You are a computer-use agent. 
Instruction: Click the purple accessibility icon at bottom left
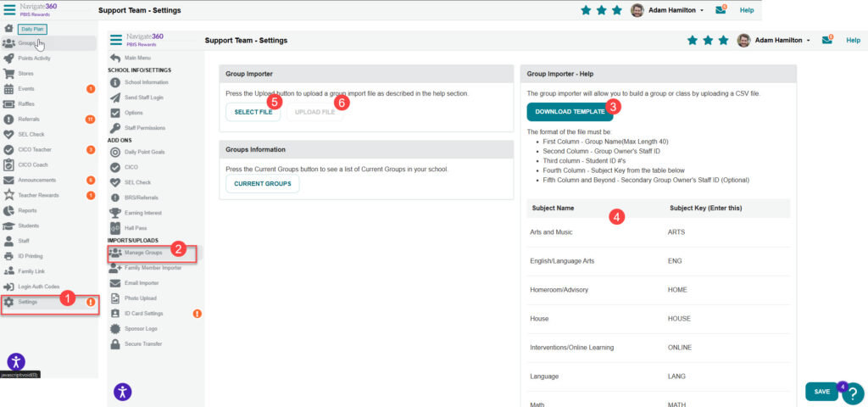click(16, 362)
